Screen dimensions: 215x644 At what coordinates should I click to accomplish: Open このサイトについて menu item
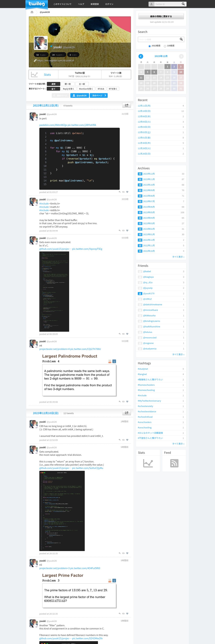tap(62, 4)
